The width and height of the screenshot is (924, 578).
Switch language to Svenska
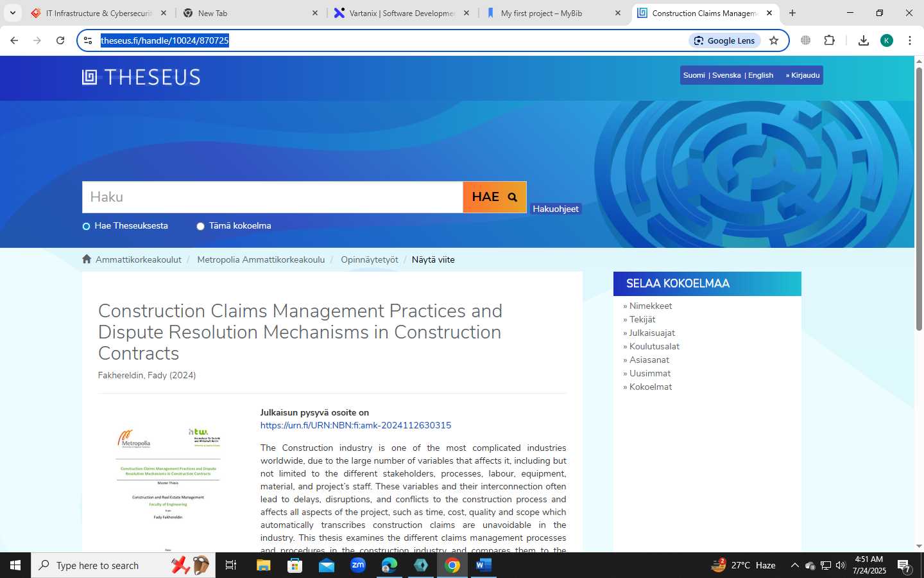pyautogui.click(x=726, y=75)
